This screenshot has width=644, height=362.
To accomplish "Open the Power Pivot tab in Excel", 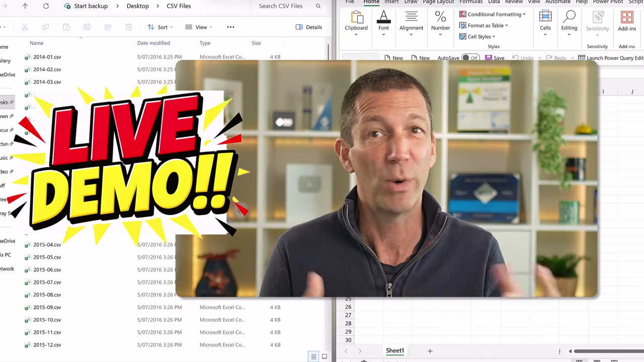I will 608,2.
